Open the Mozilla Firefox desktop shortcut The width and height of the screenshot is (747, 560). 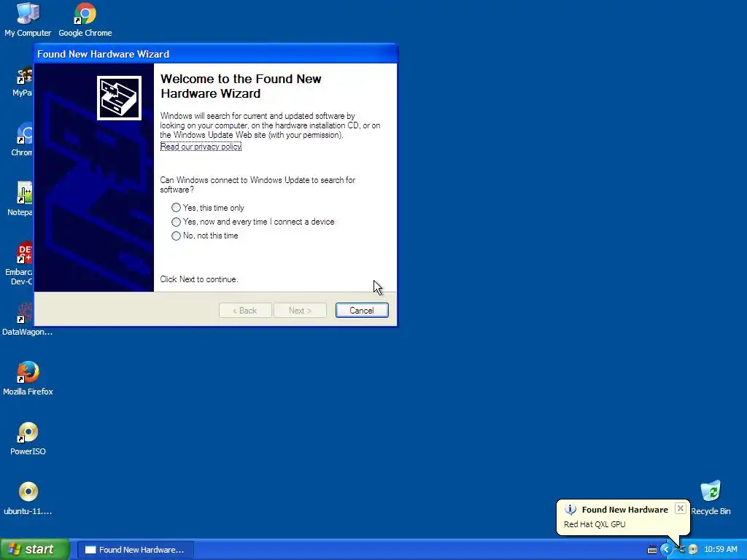coord(28,378)
